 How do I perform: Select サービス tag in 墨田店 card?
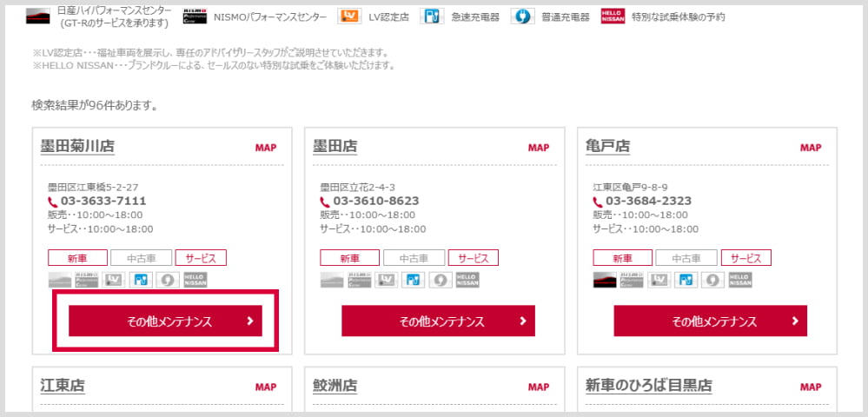click(474, 258)
